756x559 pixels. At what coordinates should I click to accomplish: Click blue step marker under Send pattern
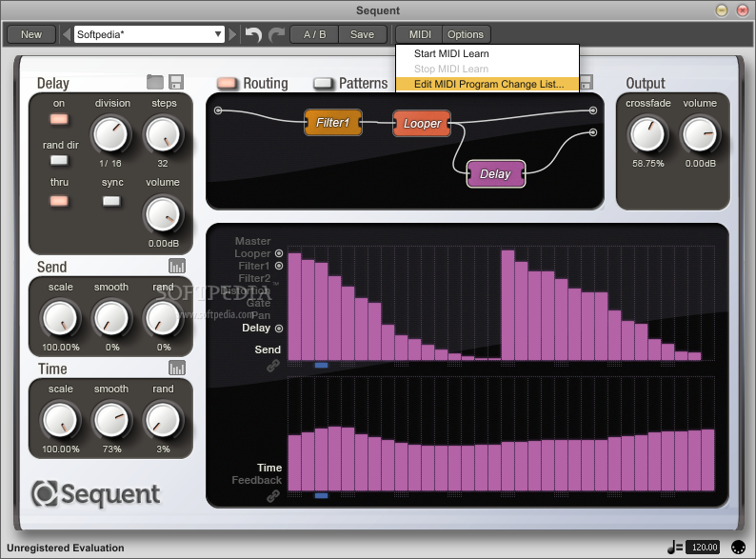point(321,365)
